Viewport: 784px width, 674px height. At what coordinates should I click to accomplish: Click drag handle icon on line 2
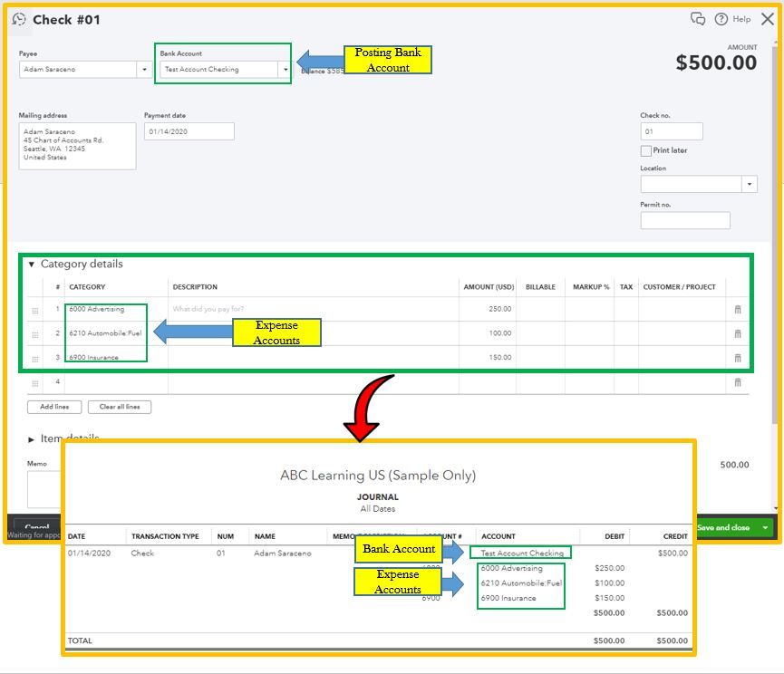(x=35, y=335)
